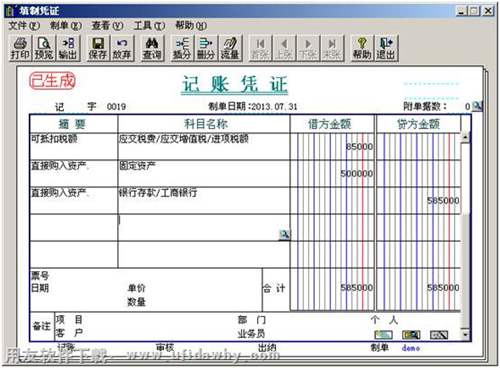500x368 pixels.
Task: Exit with the 退出 toolbar icon
Action: point(386,49)
